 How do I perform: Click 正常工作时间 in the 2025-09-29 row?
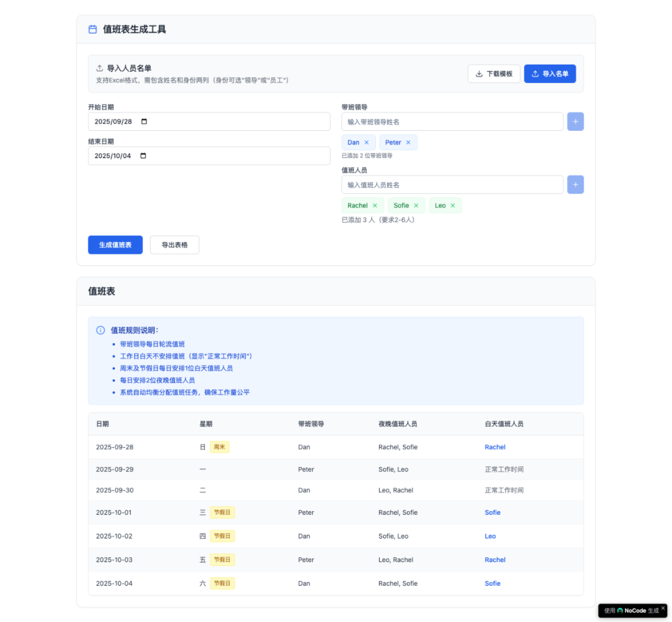click(504, 469)
